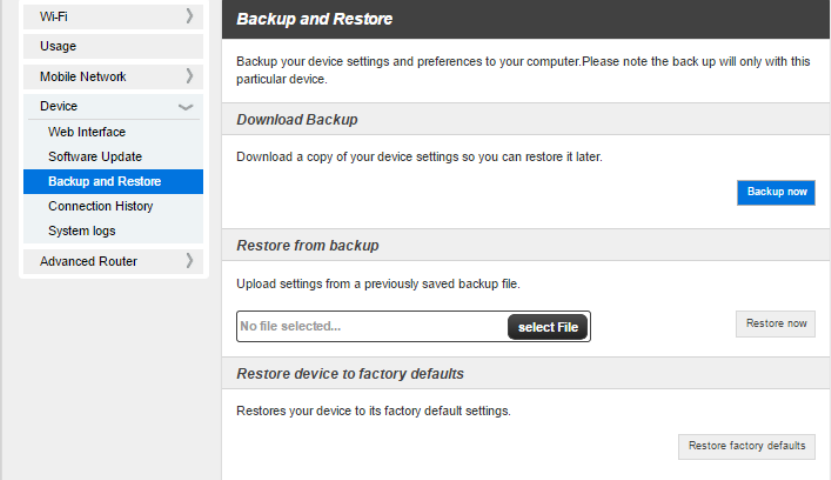This screenshot has height=480, width=831.
Task: Click the No file selected field
Action: click(370, 327)
